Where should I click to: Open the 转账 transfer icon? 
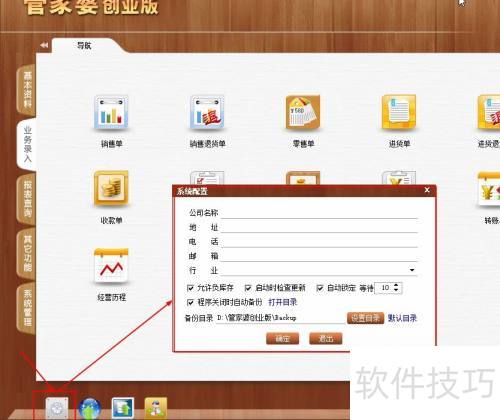(489, 190)
